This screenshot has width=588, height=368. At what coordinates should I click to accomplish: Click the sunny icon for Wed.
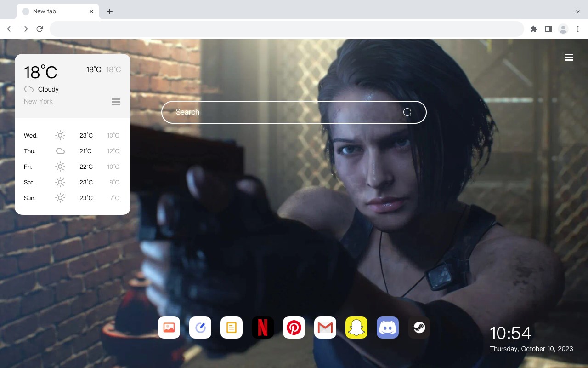60,135
